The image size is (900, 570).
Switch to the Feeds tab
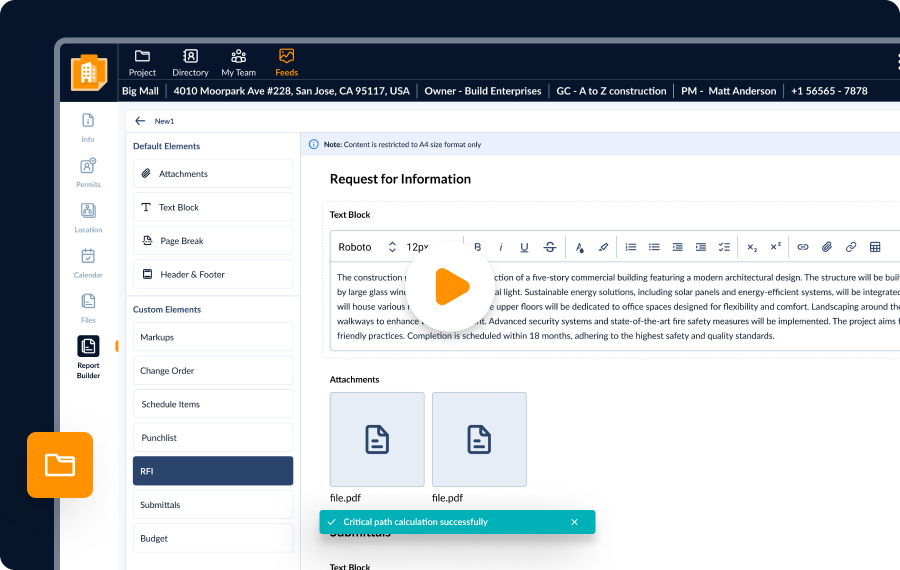pos(286,63)
